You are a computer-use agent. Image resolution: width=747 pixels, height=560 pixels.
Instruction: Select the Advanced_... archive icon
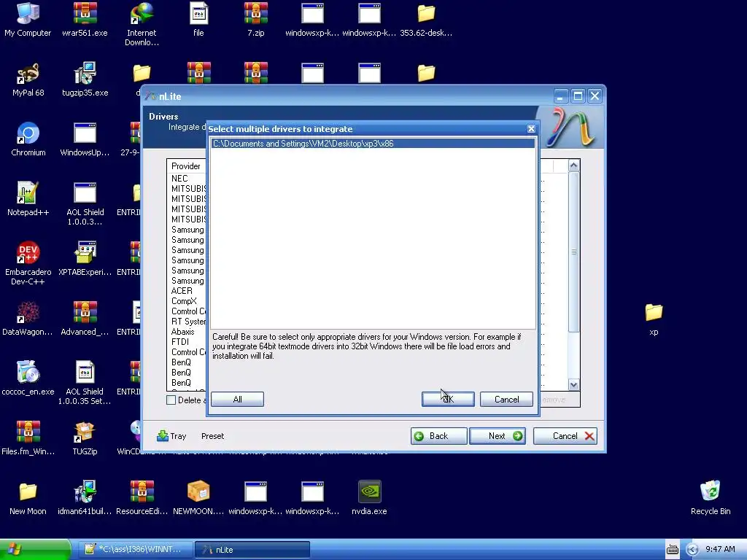(85, 319)
